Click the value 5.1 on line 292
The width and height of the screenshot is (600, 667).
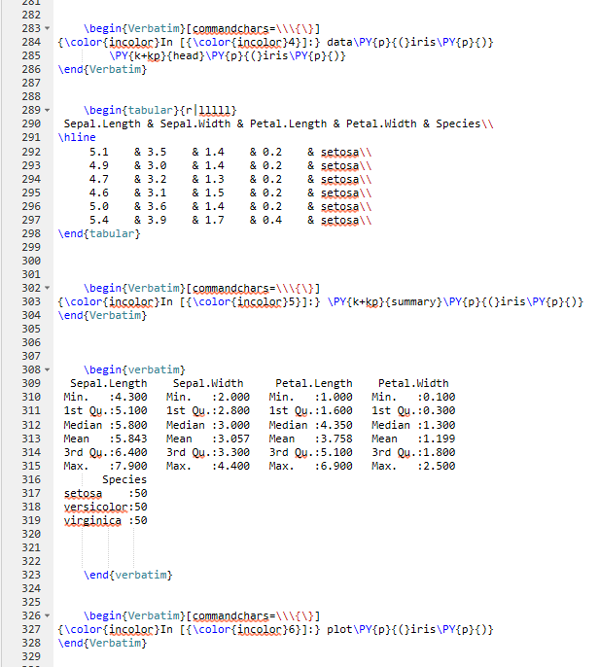[99, 152]
